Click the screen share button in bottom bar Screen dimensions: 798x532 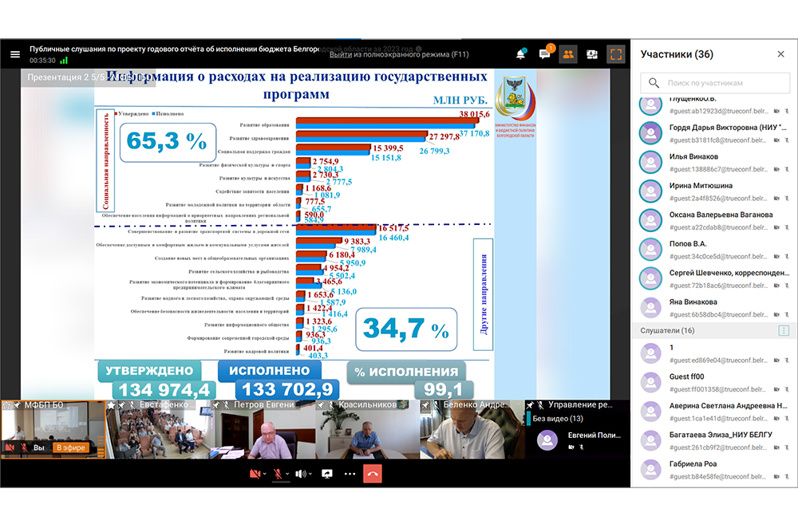pyautogui.click(x=327, y=474)
